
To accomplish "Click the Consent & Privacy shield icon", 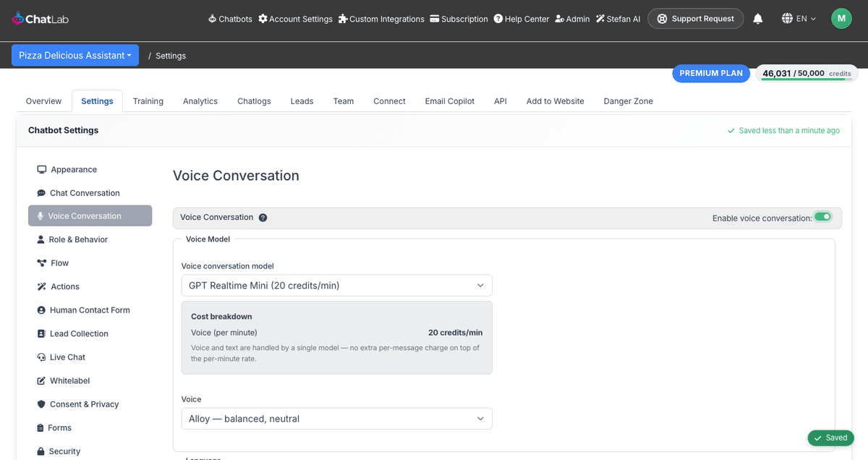I will 41,404.
